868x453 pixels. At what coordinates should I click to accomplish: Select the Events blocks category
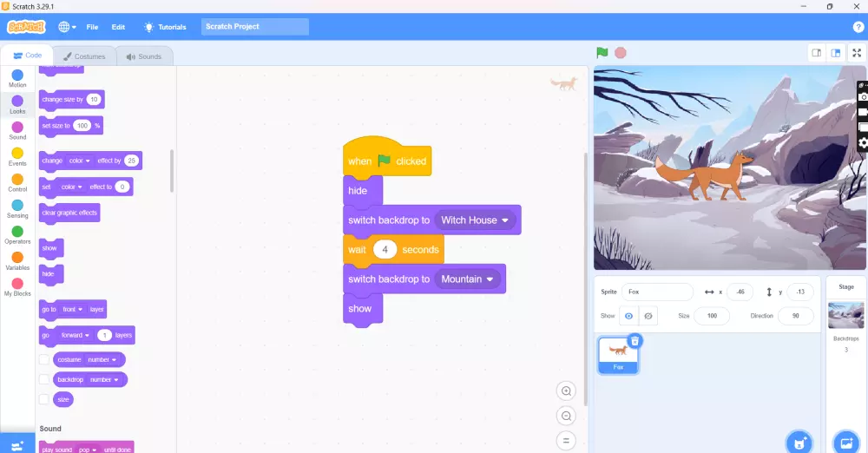[17, 157]
